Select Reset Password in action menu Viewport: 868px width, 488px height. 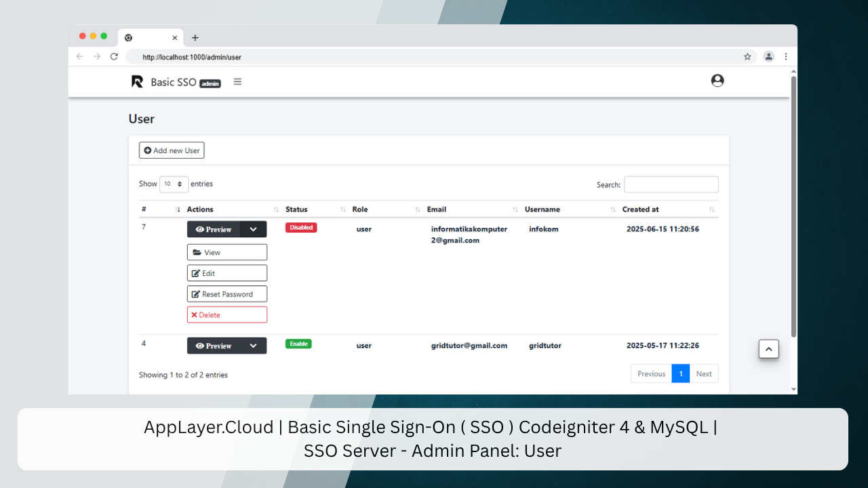[227, 294]
